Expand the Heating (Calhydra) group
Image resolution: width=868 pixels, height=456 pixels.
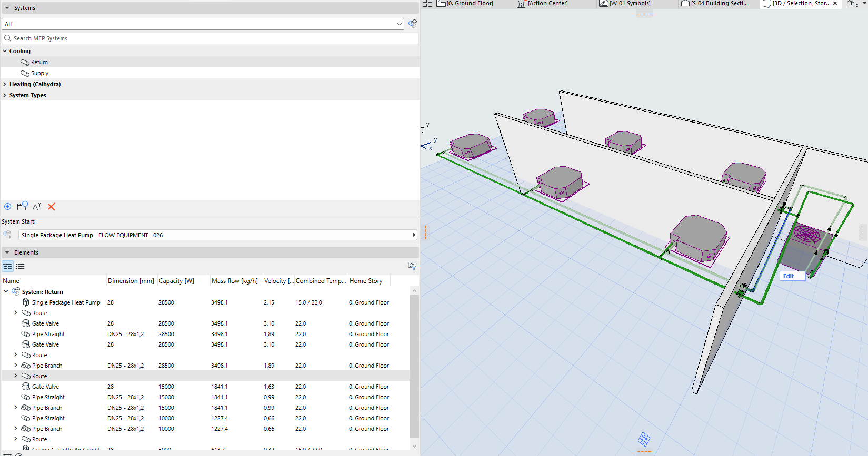pos(5,84)
